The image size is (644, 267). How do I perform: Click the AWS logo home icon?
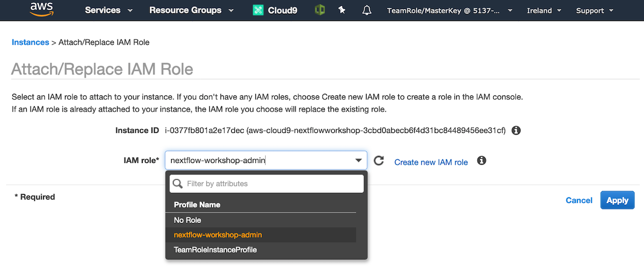[x=41, y=10]
